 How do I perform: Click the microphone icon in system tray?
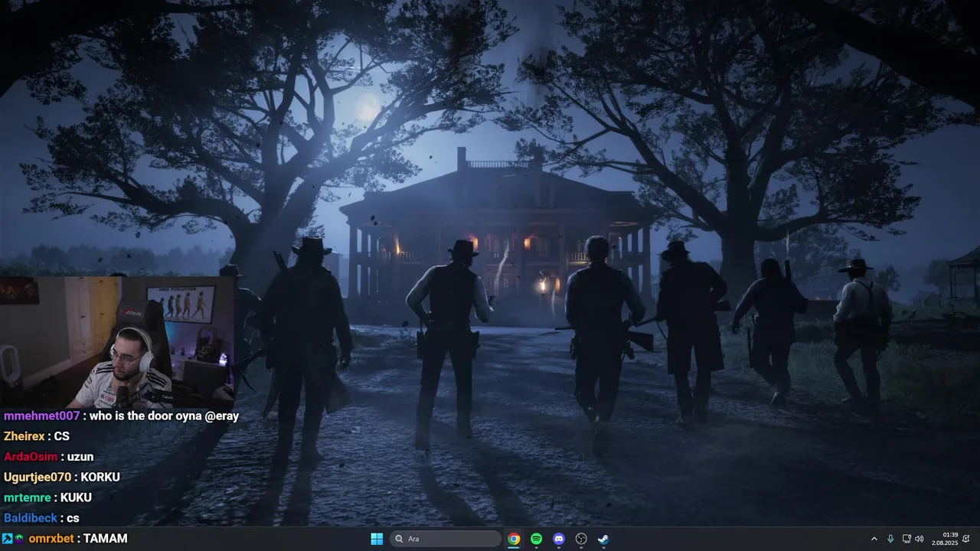(890, 539)
